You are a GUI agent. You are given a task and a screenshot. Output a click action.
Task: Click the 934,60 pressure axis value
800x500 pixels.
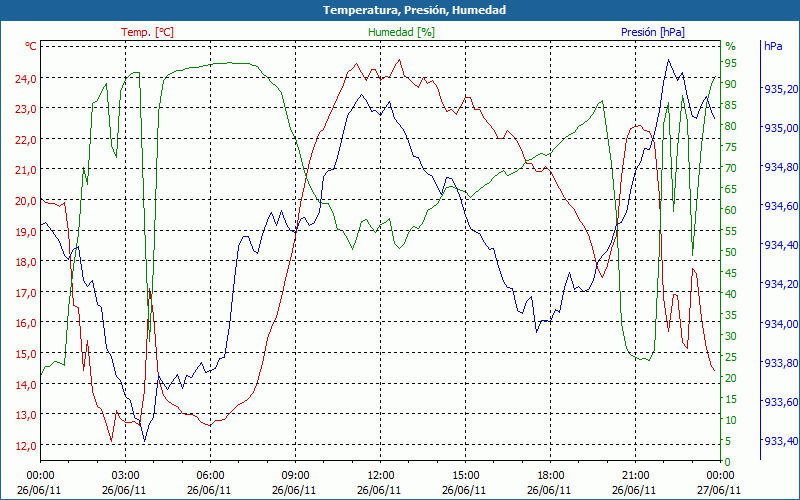[x=781, y=206]
